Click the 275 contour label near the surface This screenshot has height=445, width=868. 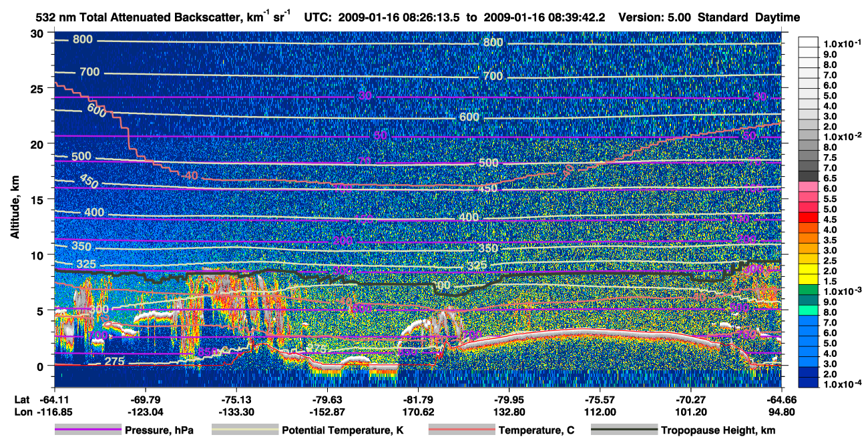pos(114,362)
